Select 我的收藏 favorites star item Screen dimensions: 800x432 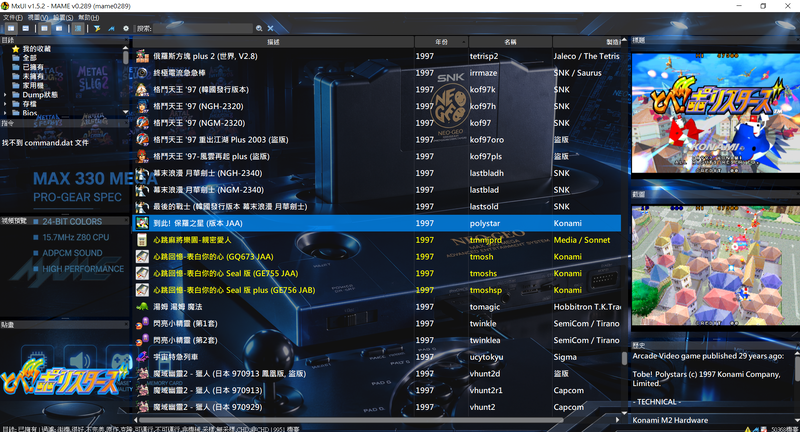tap(32, 49)
